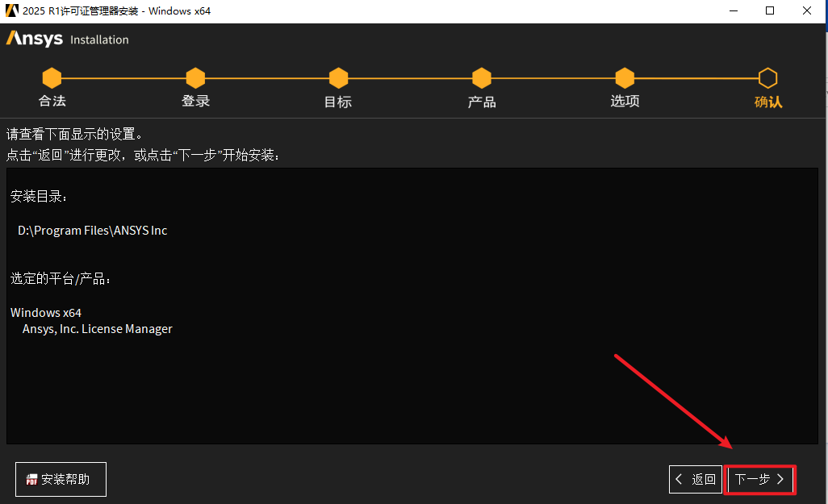Go back with the 返回 button
The image size is (828, 504).
[696, 479]
